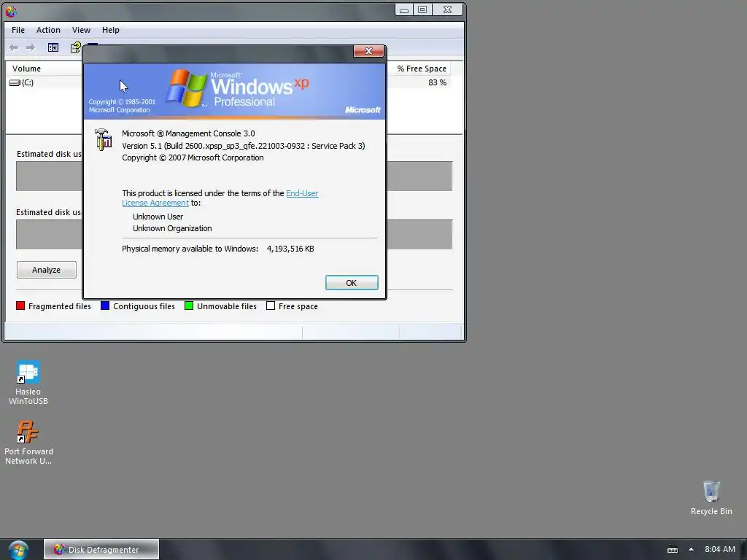Click the Unmovable files legend label

(227, 306)
